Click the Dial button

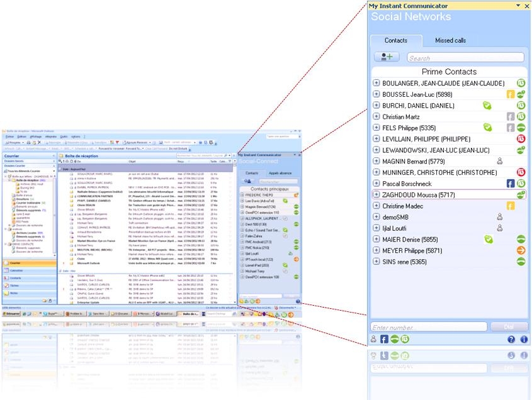point(509,326)
